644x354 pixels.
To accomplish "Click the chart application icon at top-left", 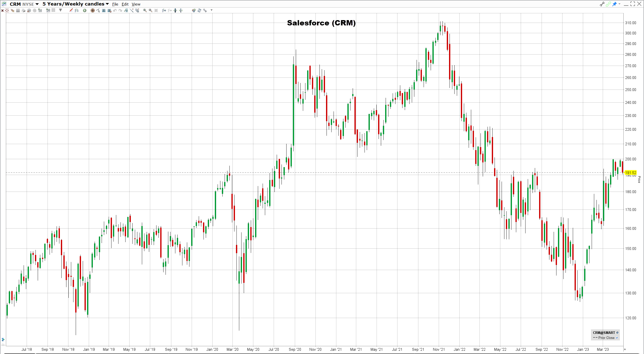I will pyautogui.click(x=4, y=4).
